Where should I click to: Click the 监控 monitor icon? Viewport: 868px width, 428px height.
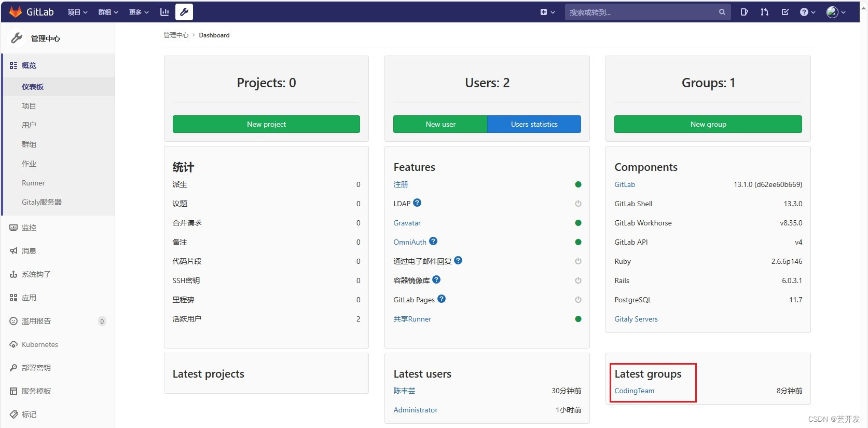pos(13,228)
